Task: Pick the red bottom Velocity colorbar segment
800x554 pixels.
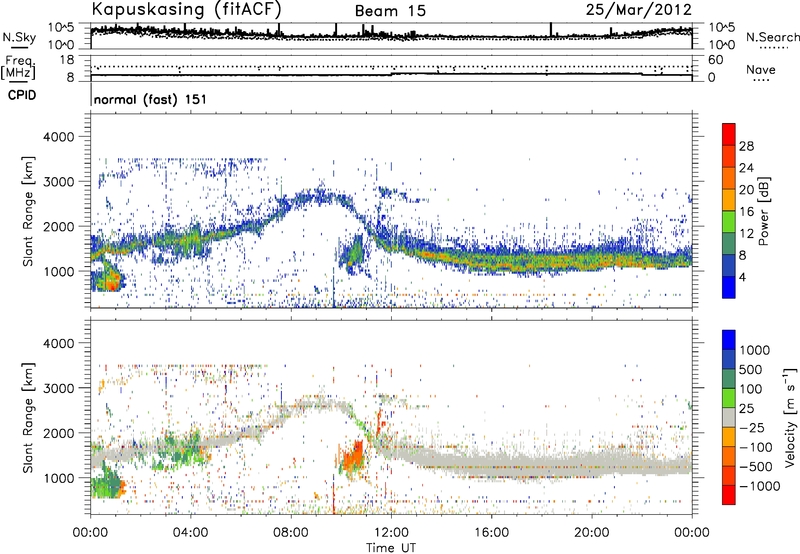Action: point(729,495)
